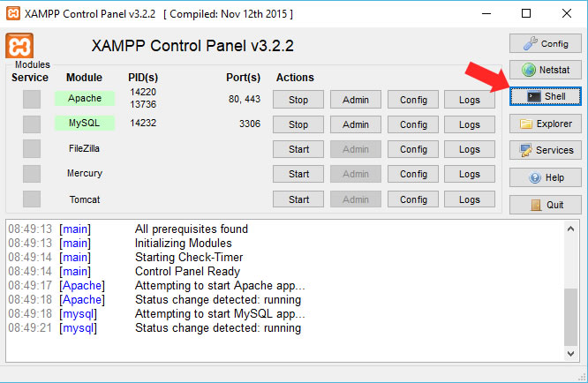Open MySQL Config options
This screenshot has width=588, height=383.
coord(413,124)
